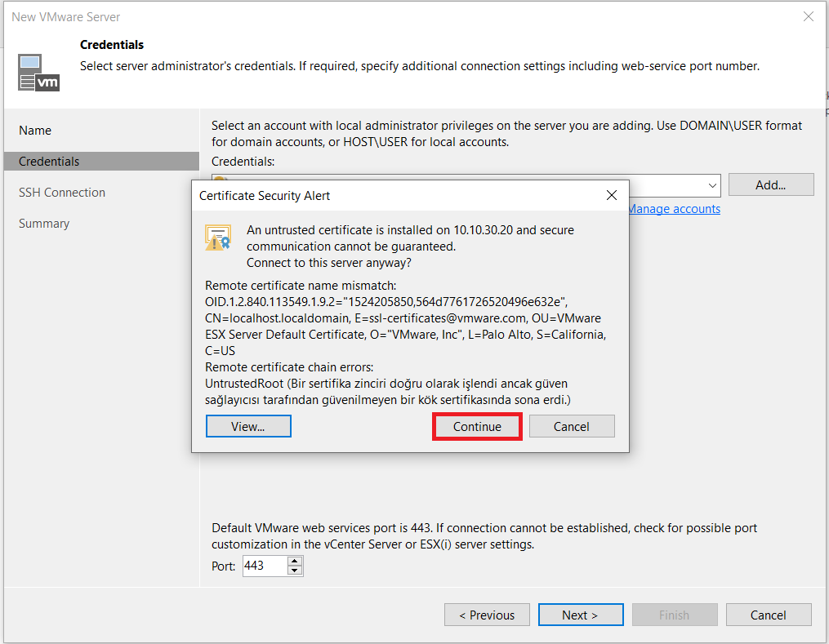Open the Summary step in sidebar
The image size is (829, 644).
44,224
